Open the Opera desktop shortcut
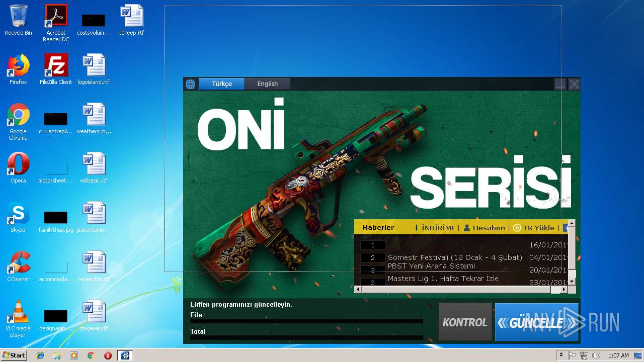 tap(18, 168)
